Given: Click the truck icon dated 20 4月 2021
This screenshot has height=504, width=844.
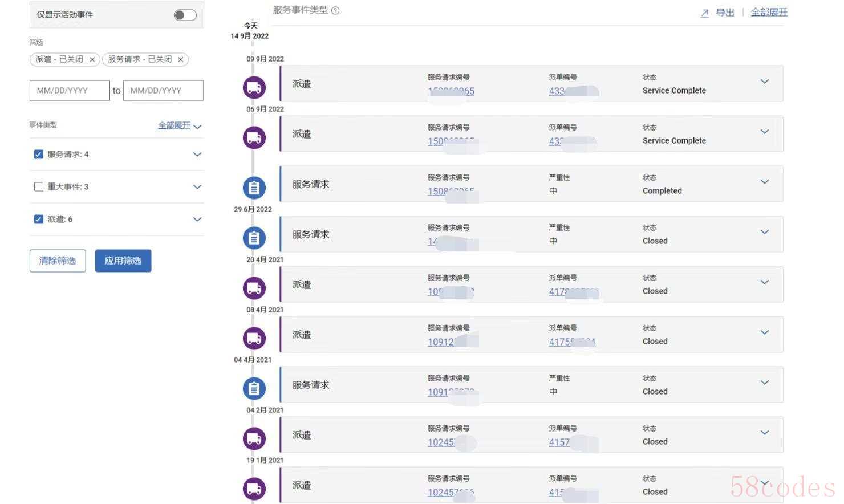Looking at the screenshot, I should click(254, 288).
